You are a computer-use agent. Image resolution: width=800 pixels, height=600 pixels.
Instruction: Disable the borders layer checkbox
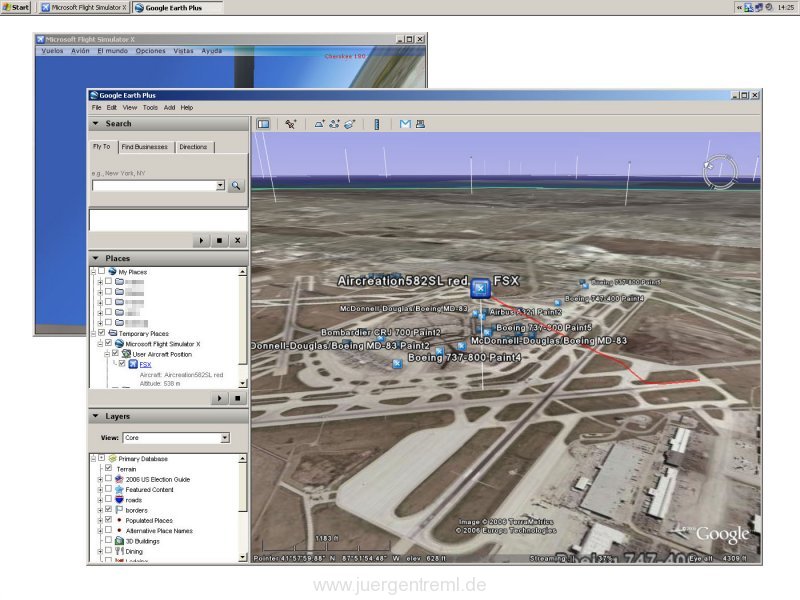(108, 509)
